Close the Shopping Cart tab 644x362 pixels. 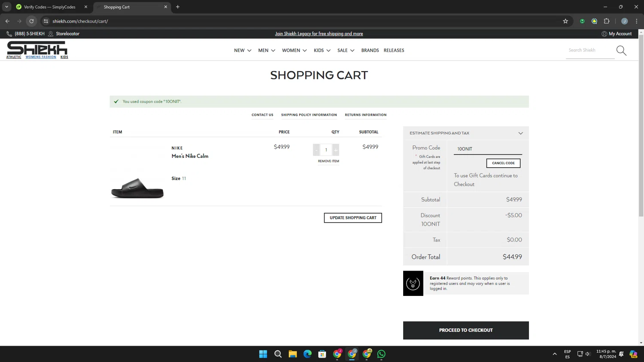[165, 7]
